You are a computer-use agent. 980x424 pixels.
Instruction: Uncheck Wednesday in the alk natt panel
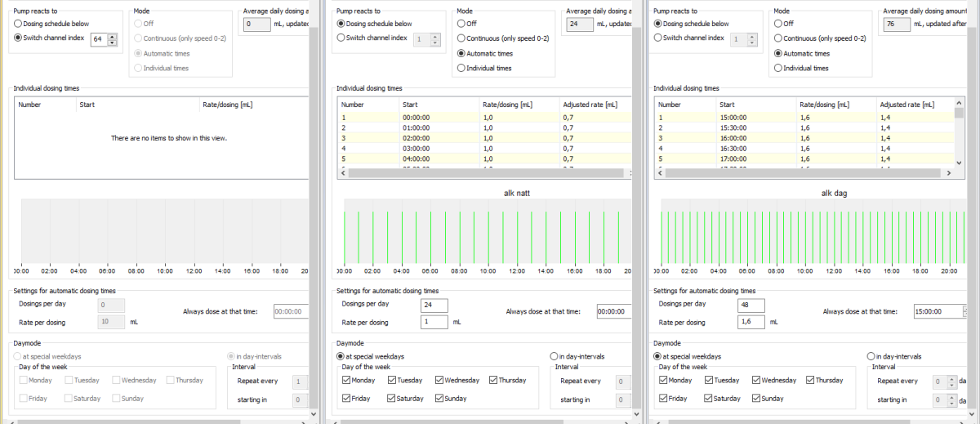pyautogui.click(x=440, y=380)
